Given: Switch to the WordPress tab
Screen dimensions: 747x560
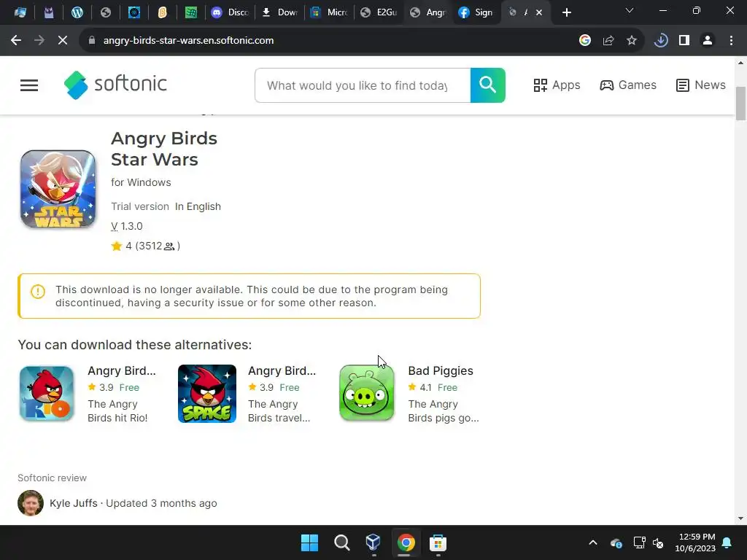Looking at the screenshot, I should click(77, 12).
